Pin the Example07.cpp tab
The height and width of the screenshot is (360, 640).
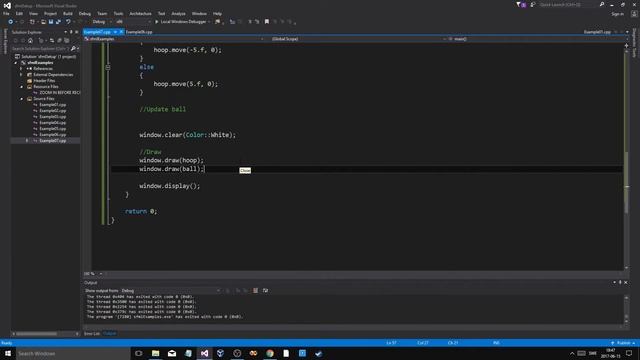(116, 32)
